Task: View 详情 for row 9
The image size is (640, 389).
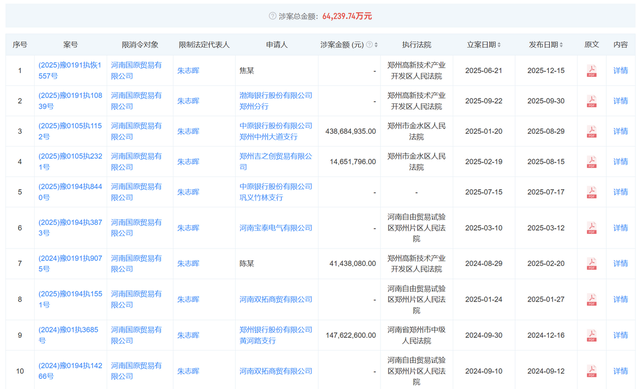Action: pos(620,335)
